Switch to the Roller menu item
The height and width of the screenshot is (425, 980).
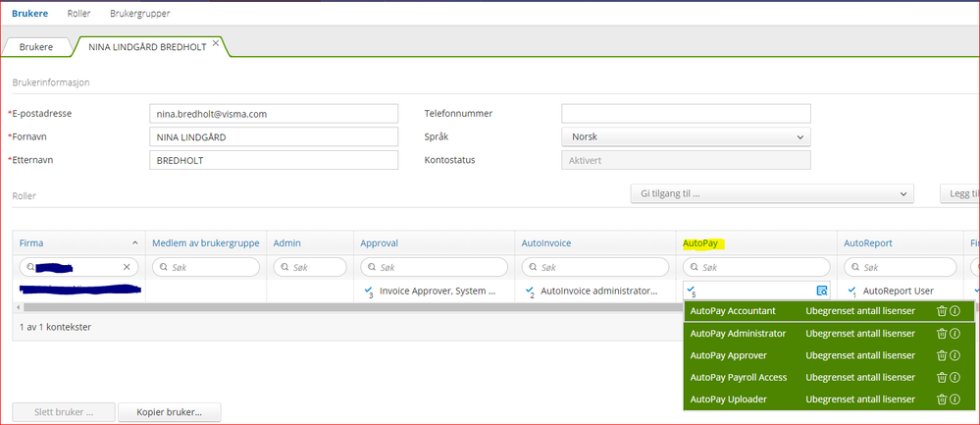point(78,13)
